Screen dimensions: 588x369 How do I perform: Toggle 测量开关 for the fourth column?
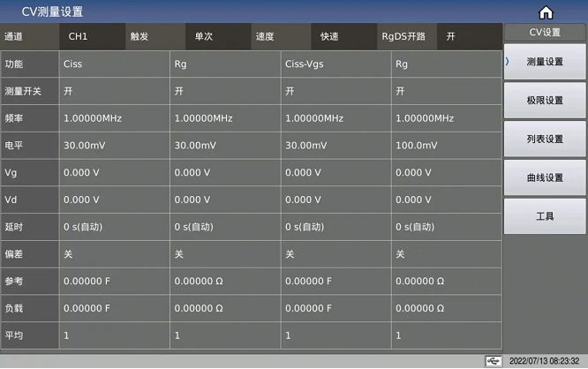click(x=447, y=91)
